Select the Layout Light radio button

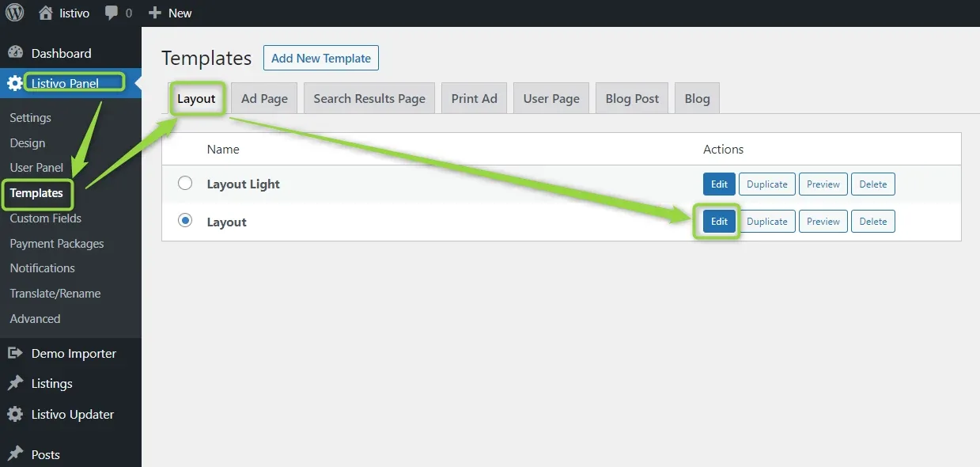(x=185, y=184)
